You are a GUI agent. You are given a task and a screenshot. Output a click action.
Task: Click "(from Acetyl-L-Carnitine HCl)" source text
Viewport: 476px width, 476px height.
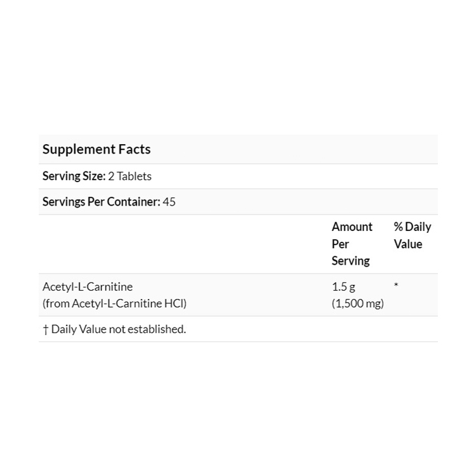coord(114,303)
